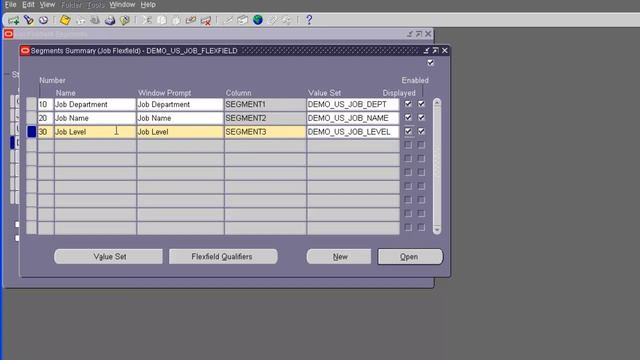
Task: Toggle Displayed checkbox for Job Name row
Action: tap(408, 118)
